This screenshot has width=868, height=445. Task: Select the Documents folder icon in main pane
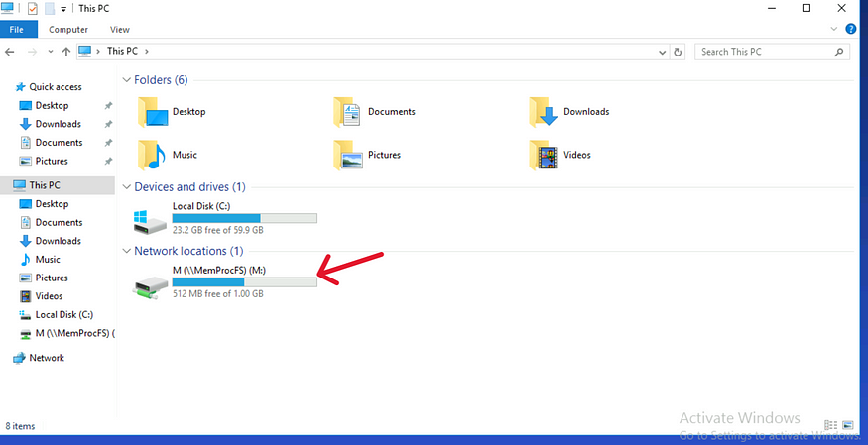tap(347, 112)
